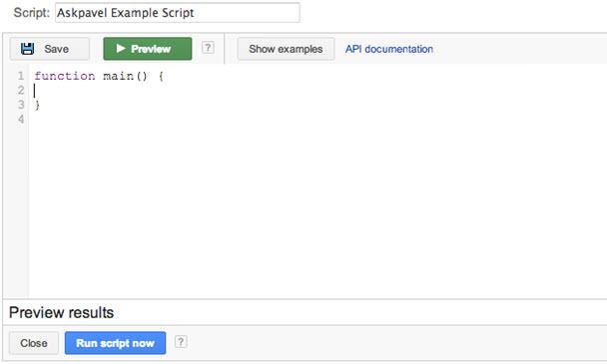Click the Script label text
The width and height of the screenshot is (608, 364).
pos(31,13)
